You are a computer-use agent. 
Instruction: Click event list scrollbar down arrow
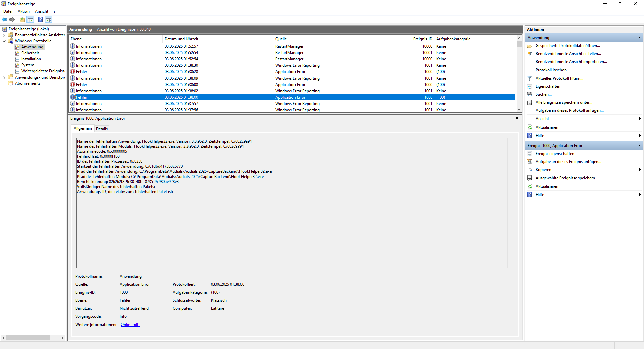click(x=519, y=110)
